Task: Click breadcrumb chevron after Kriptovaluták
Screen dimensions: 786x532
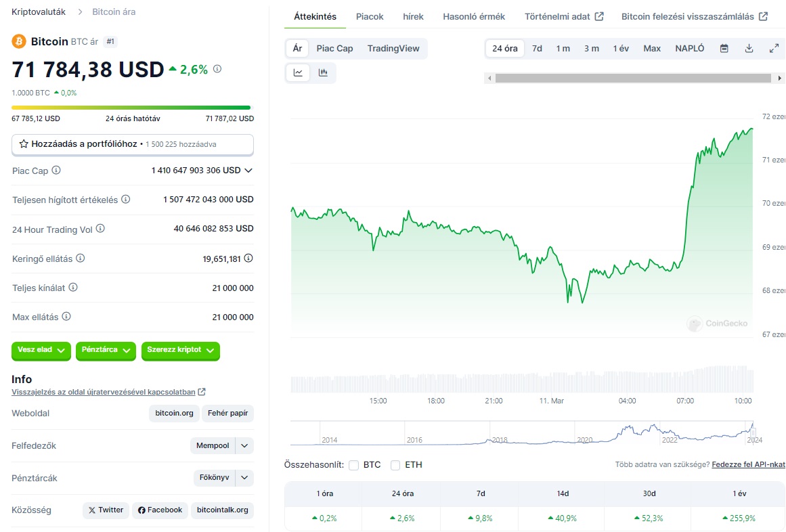Action: coord(80,12)
